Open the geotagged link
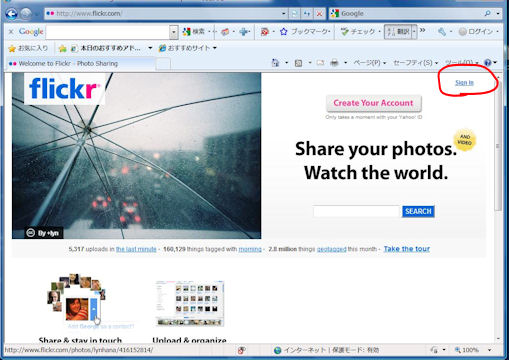This screenshot has width=509, height=360. [x=331, y=249]
